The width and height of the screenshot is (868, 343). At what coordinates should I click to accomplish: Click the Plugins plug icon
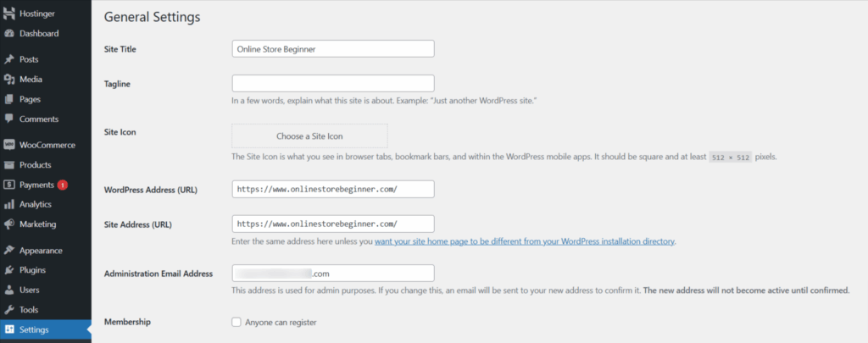(9, 270)
